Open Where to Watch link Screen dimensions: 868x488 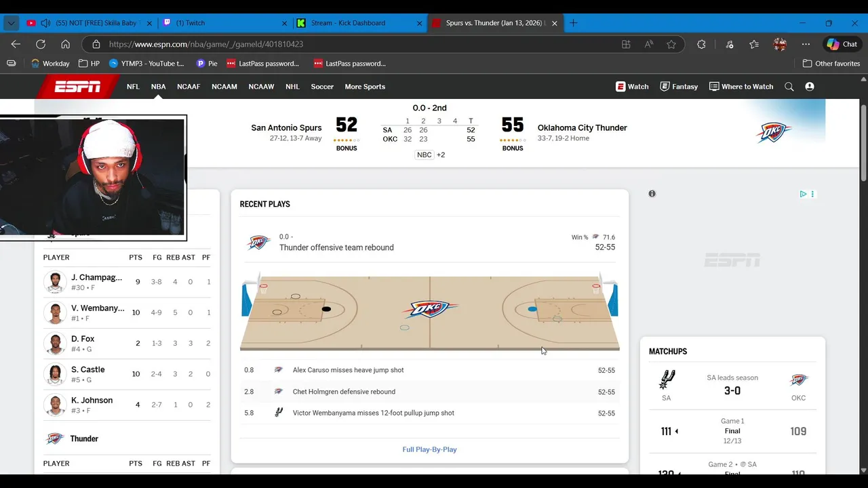[741, 87]
